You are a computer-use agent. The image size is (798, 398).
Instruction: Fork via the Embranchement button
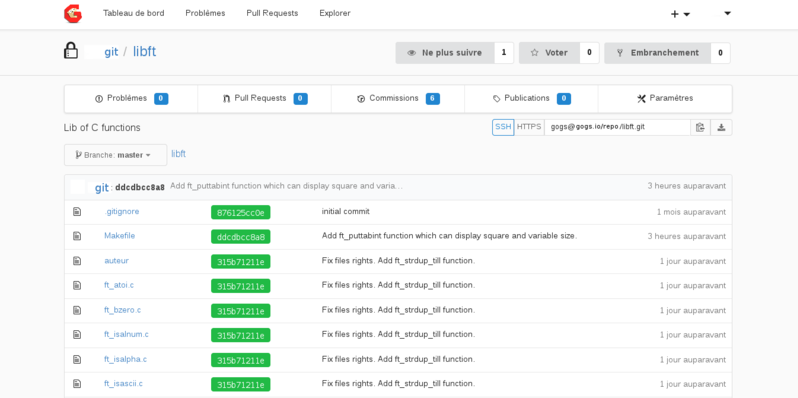[658, 53]
